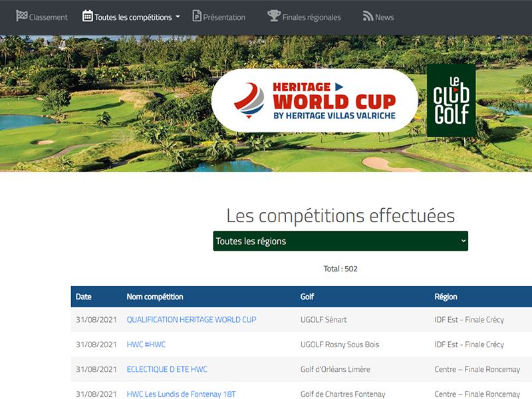Click the RSS feed News icon
This screenshot has height=399, width=532.
[368, 16]
